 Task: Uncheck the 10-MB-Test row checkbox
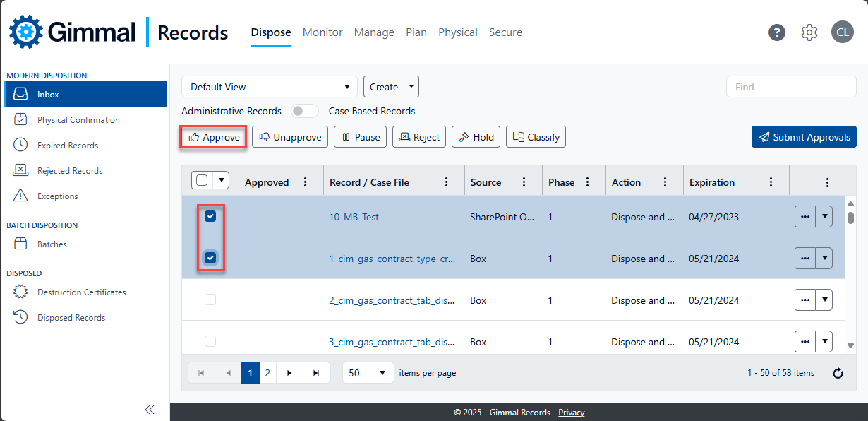point(210,217)
